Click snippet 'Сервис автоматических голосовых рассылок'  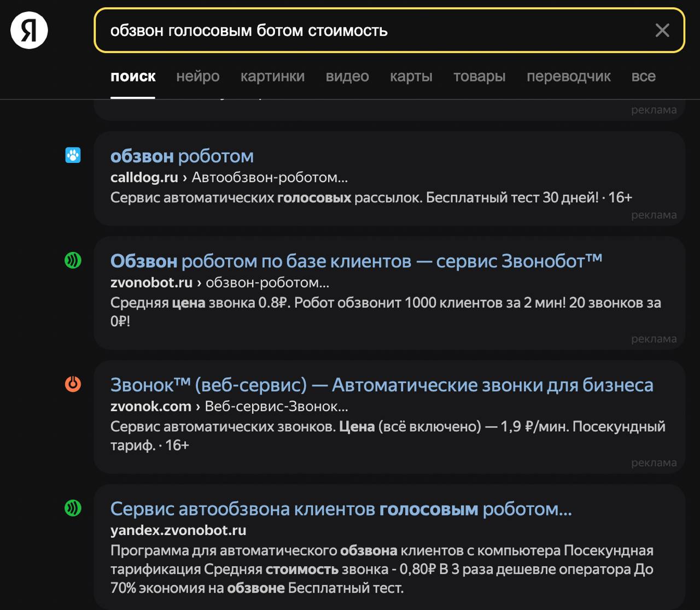tap(371, 197)
